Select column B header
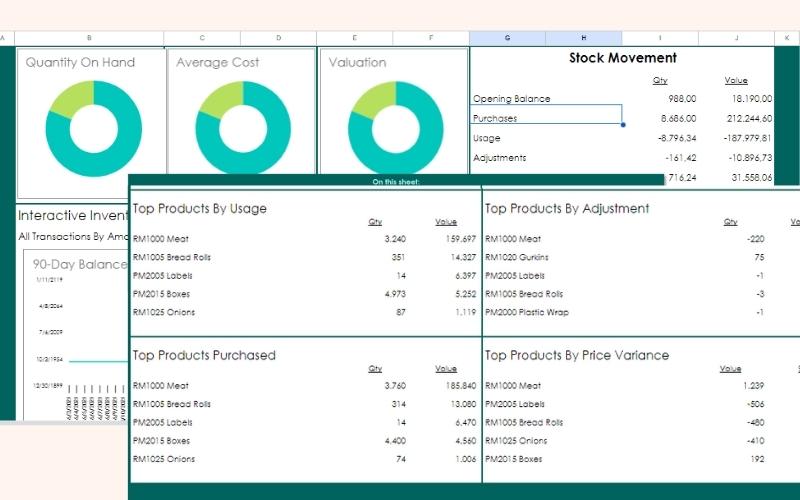The height and width of the screenshot is (500, 800). pyautogui.click(x=89, y=38)
